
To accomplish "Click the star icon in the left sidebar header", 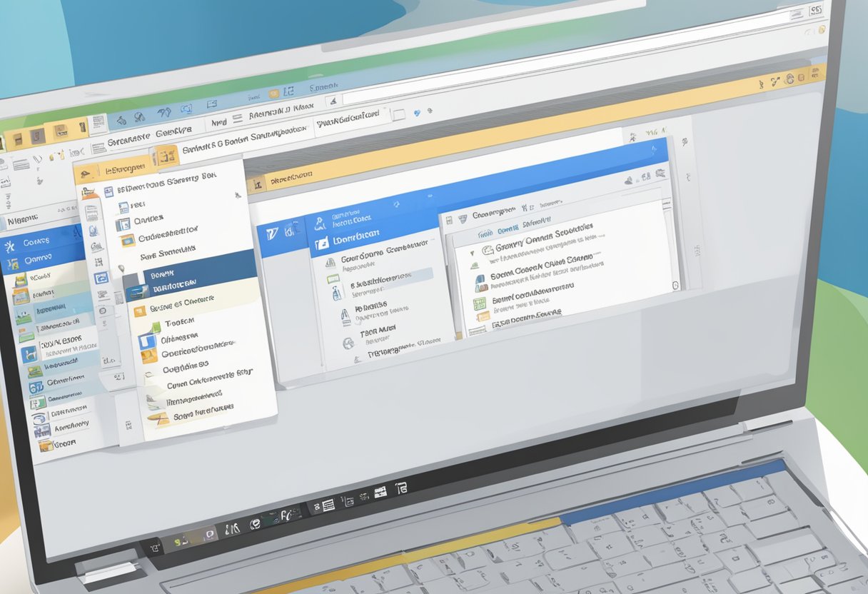I will tap(10, 247).
